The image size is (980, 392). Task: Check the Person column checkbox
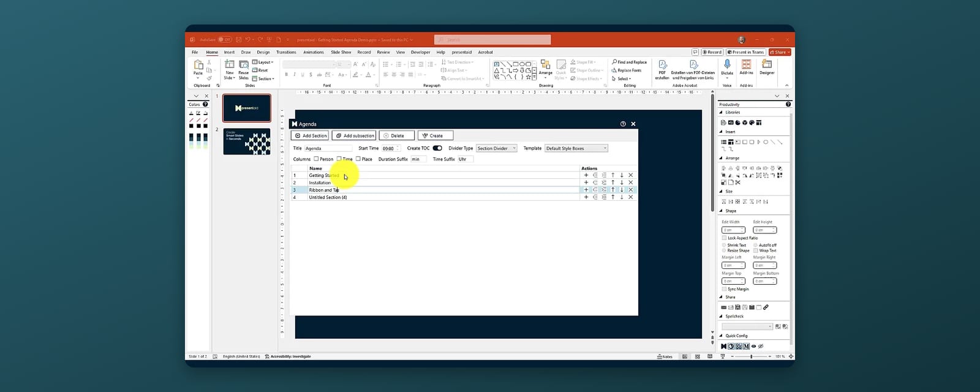click(x=316, y=159)
